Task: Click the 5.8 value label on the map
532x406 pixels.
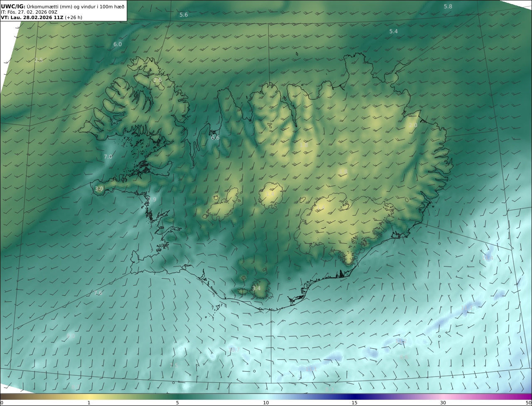Action: pyautogui.click(x=448, y=6)
